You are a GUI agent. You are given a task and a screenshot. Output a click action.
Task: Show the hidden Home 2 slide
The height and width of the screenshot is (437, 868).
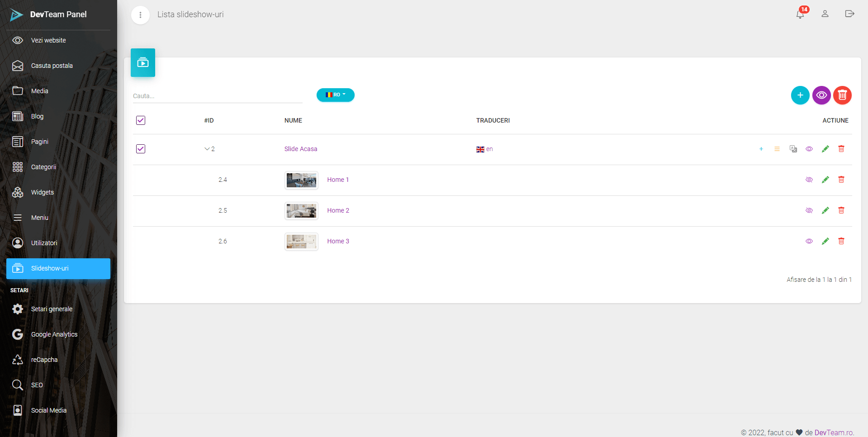pos(809,210)
